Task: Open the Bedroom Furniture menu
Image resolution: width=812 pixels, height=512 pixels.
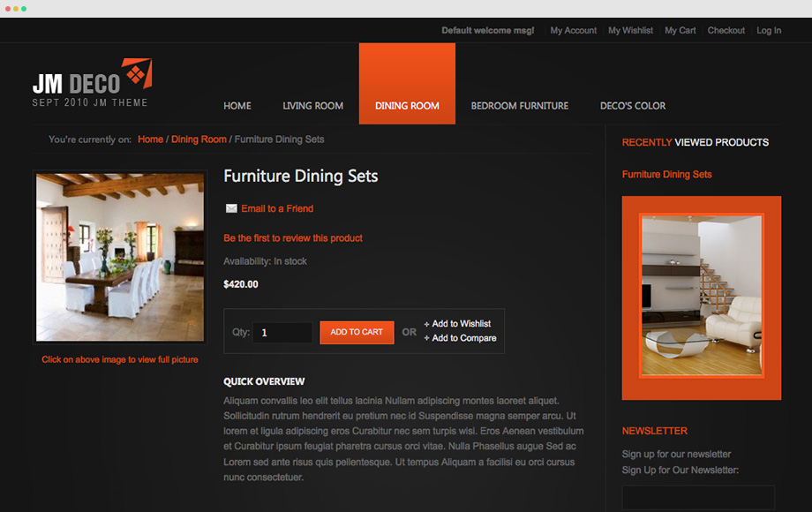Action: (x=519, y=106)
